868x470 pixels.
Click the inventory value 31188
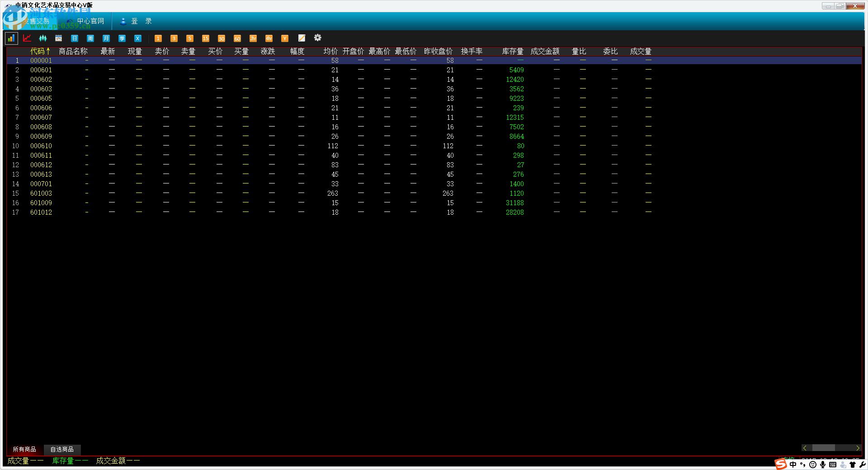[515, 203]
